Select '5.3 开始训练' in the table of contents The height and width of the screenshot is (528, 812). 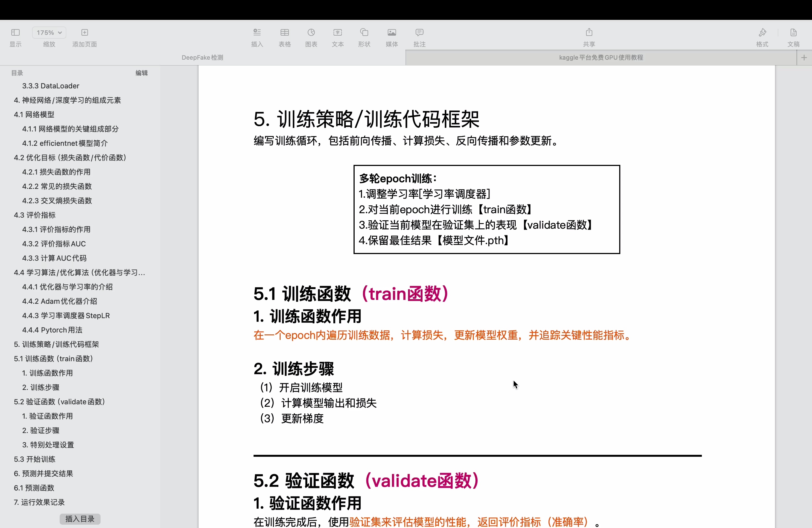(x=35, y=459)
